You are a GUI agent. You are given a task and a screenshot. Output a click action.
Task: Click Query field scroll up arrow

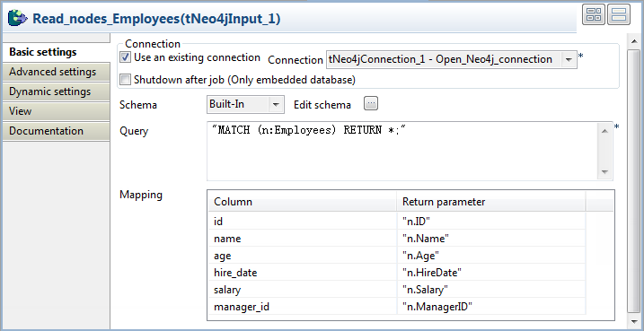(x=604, y=131)
